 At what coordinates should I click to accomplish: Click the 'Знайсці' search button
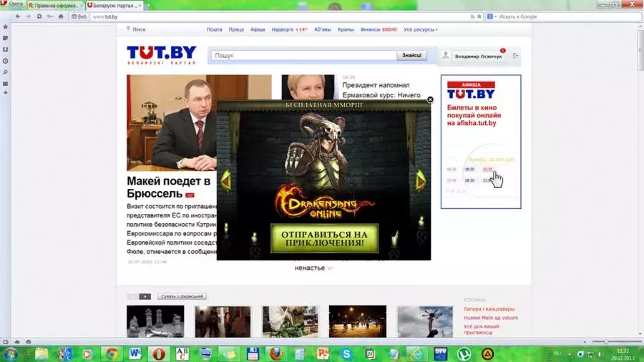pos(411,55)
